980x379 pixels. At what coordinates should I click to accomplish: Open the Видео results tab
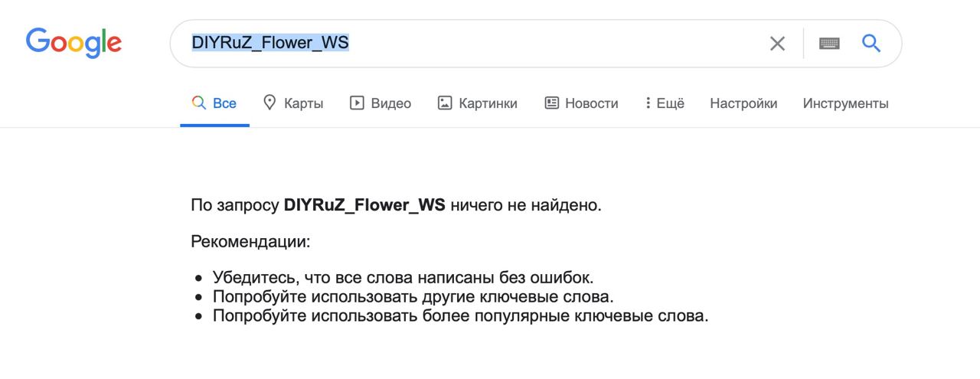pos(390,103)
